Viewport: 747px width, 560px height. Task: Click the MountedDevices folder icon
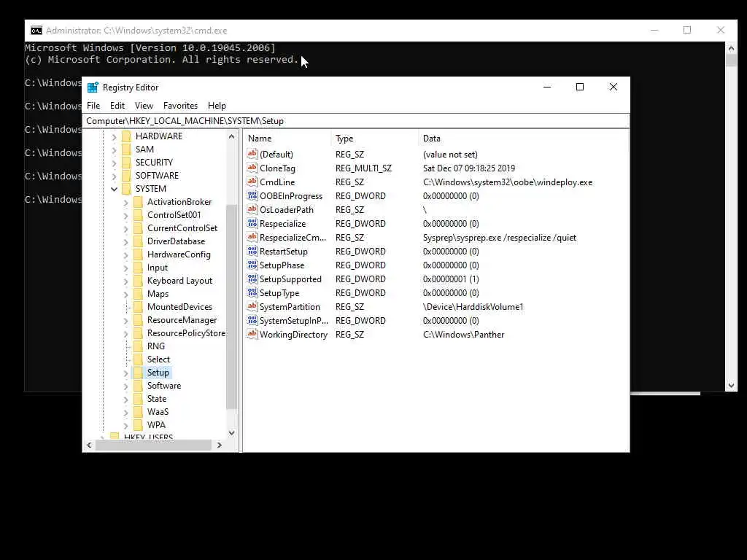pyautogui.click(x=138, y=307)
